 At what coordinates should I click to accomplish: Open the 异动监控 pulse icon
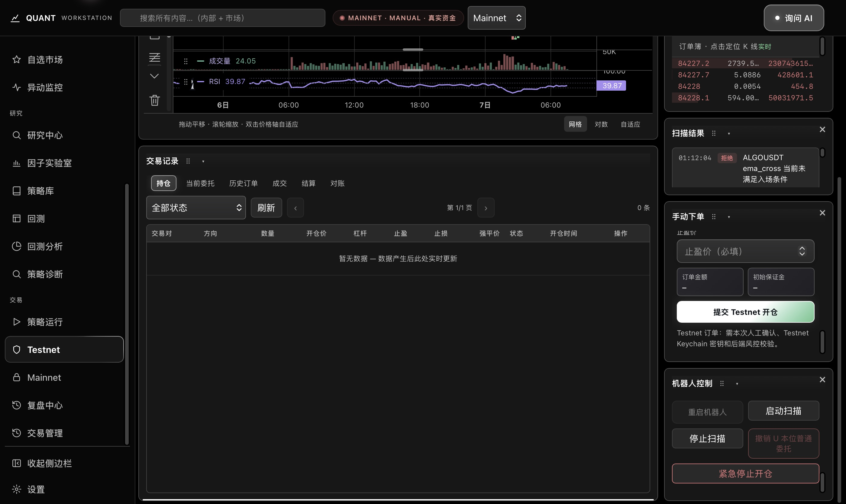16,87
